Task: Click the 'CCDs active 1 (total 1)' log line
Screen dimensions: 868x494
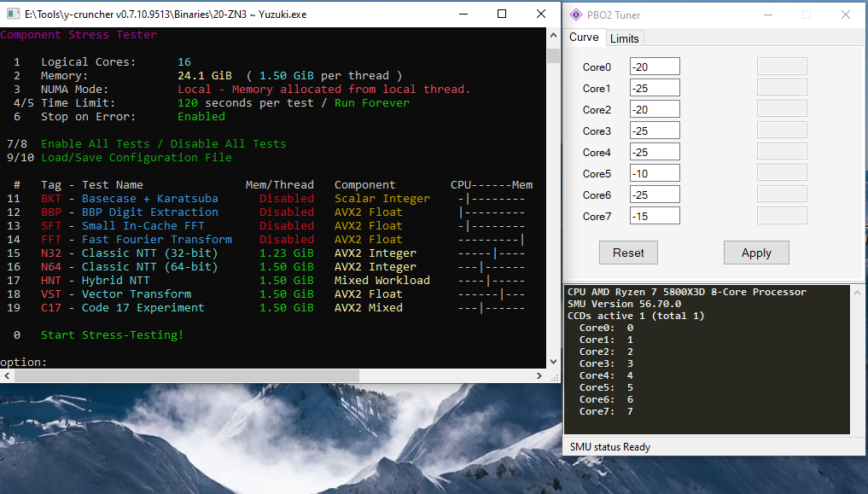Action: (x=636, y=316)
